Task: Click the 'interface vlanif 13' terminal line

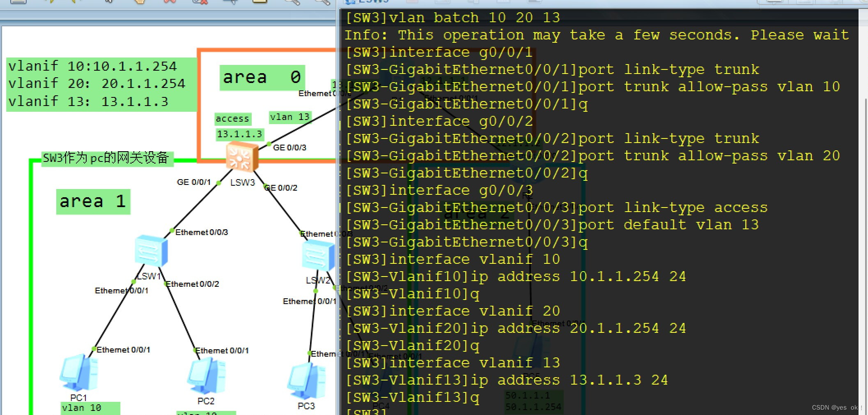Action: [x=452, y=363]
